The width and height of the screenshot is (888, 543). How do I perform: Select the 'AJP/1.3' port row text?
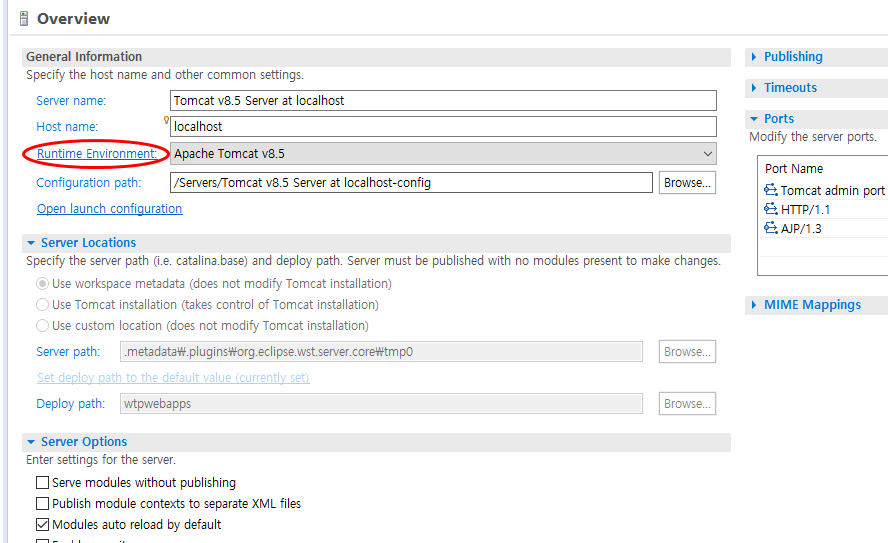801,229
